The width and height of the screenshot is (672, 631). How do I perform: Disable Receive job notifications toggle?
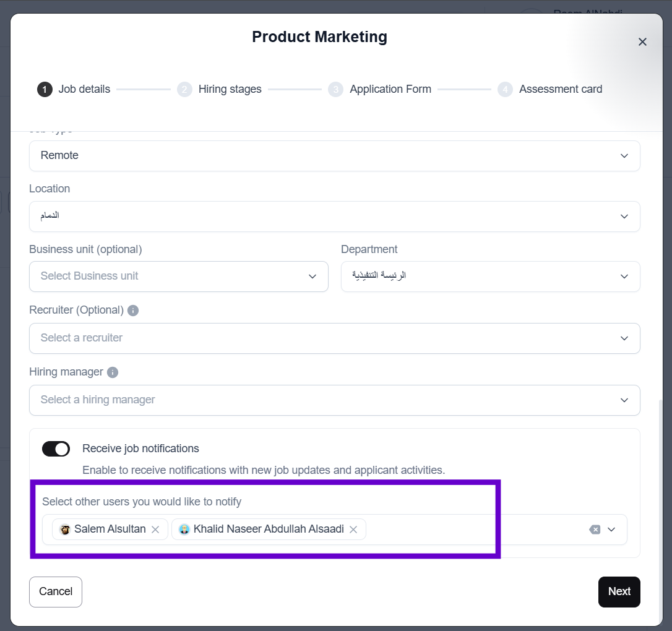point(56,449)
